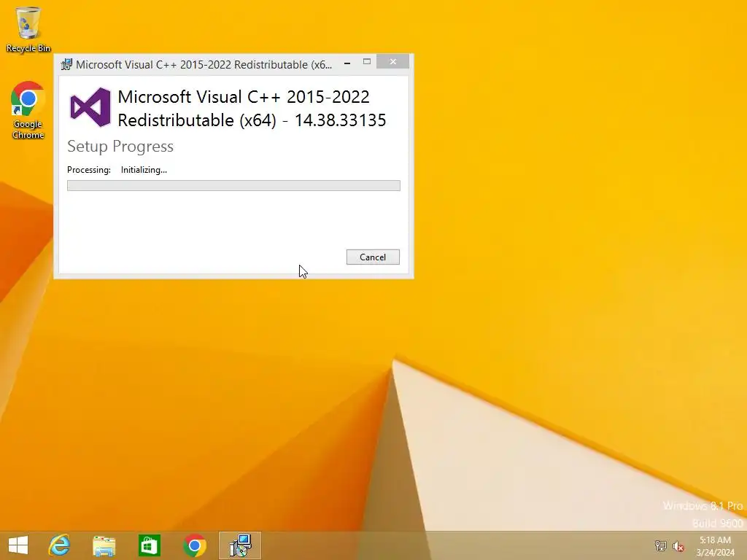Show the clock and date flyout

click(x=715, y=545)
